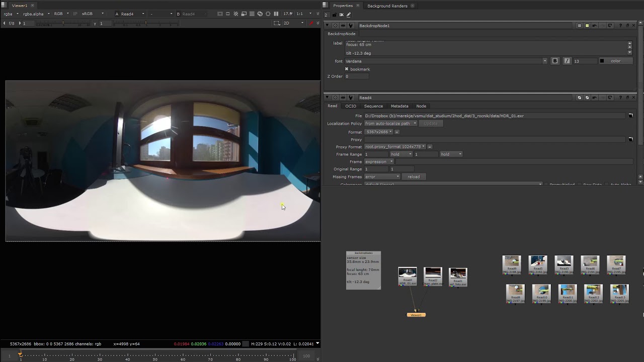Open the RGB display channel dropdown

(x=61, y=14)
